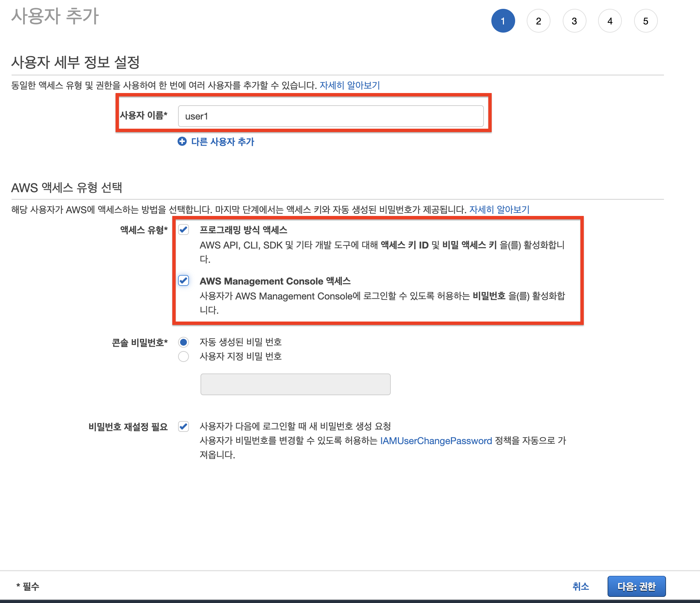Click the 프로그래밍 방식 액세스 label text
This screenshot has width=700, height=603.
tap(243, 230)
